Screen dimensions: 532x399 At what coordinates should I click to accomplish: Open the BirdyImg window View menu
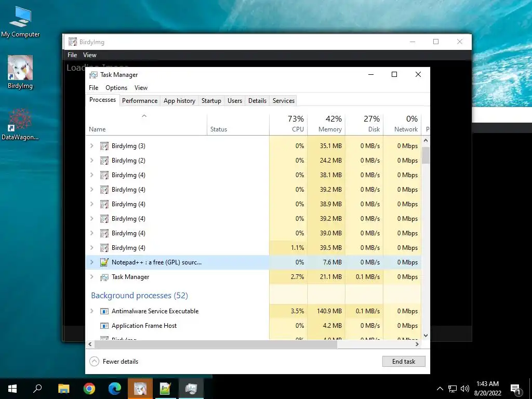(x=89, y=55)
